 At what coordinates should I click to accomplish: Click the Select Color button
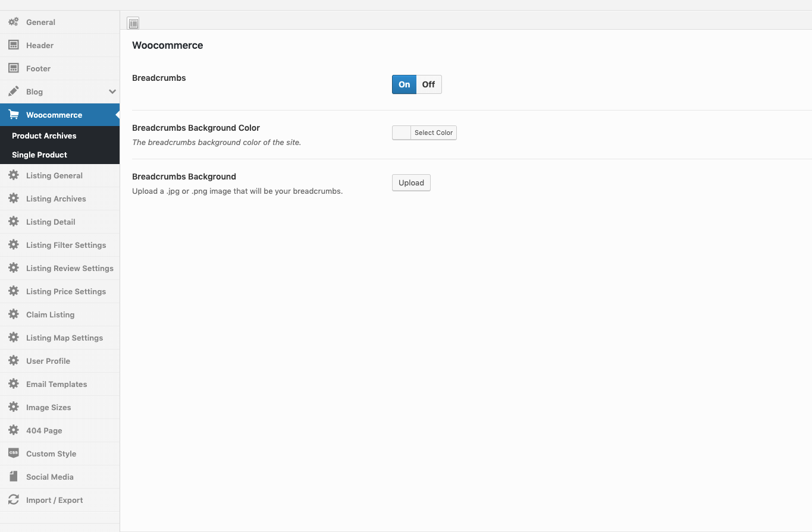point(434,133)
